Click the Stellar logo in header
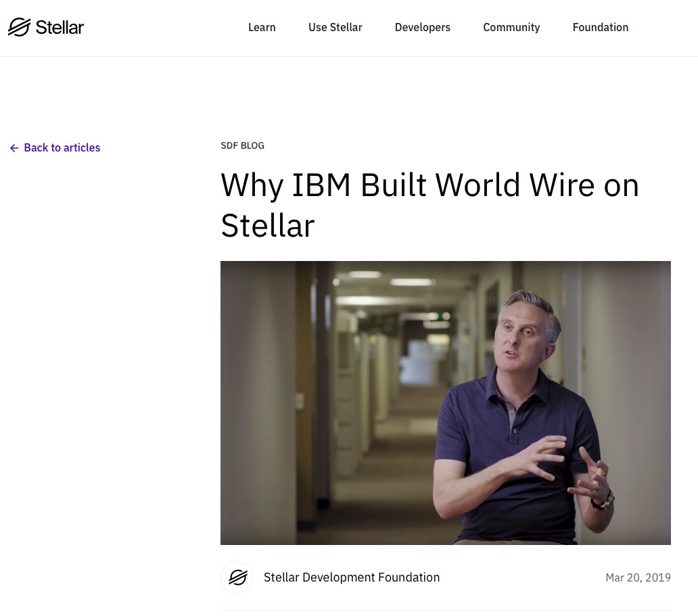698x616 pixels. pyautogui.click(x=46, y=27)
